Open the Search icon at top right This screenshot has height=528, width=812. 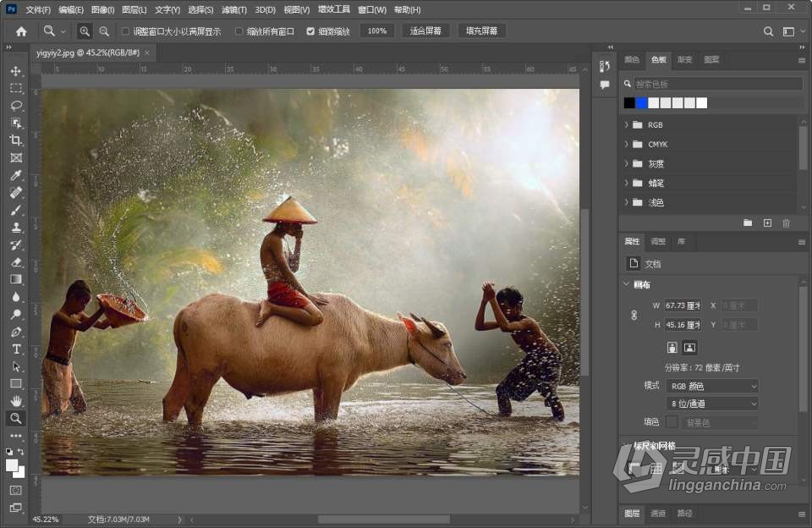click(x=769, y=31)
